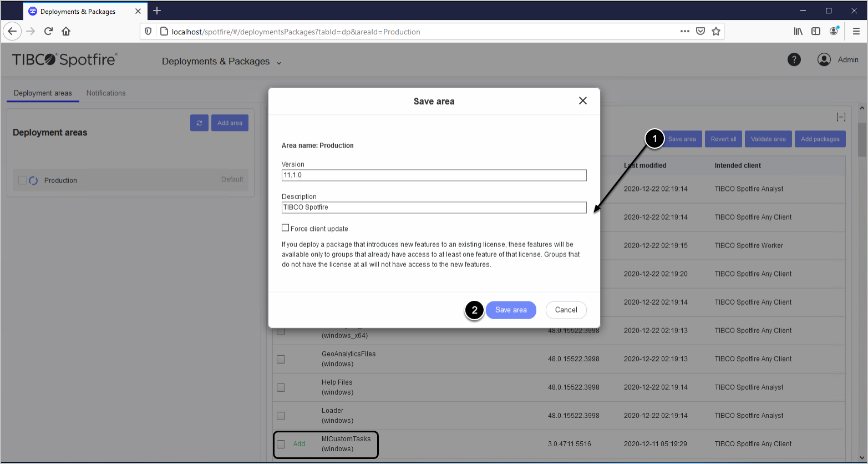Go to browser home page icon
This screenshot has width=868, height=464.
(66, 32)
